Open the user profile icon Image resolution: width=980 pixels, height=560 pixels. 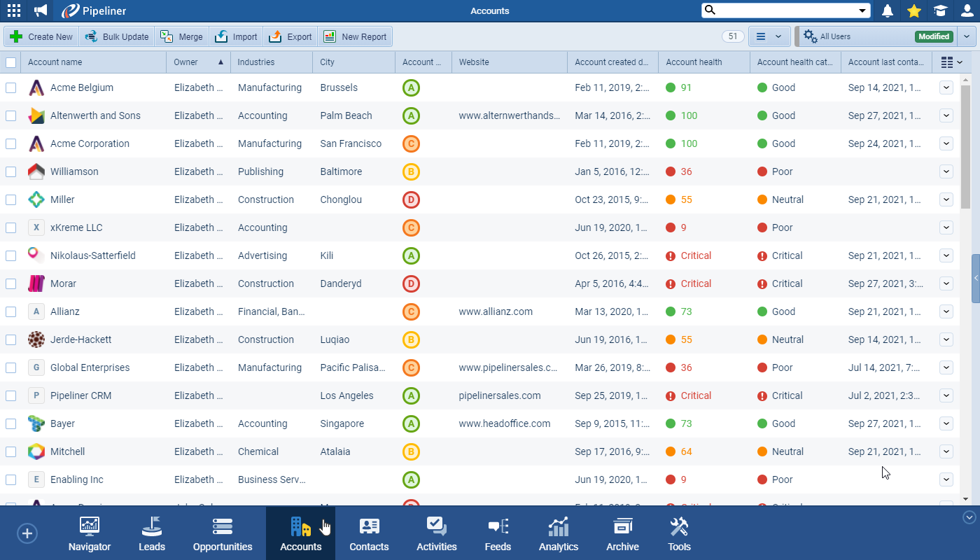(967, 10)
